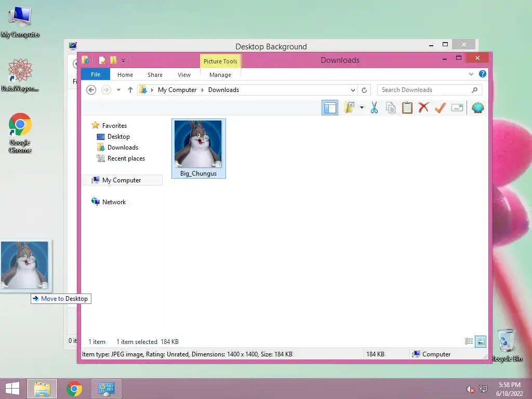Open the Customize Quick Access Toolbar dropdown

(x=124, y=61)
